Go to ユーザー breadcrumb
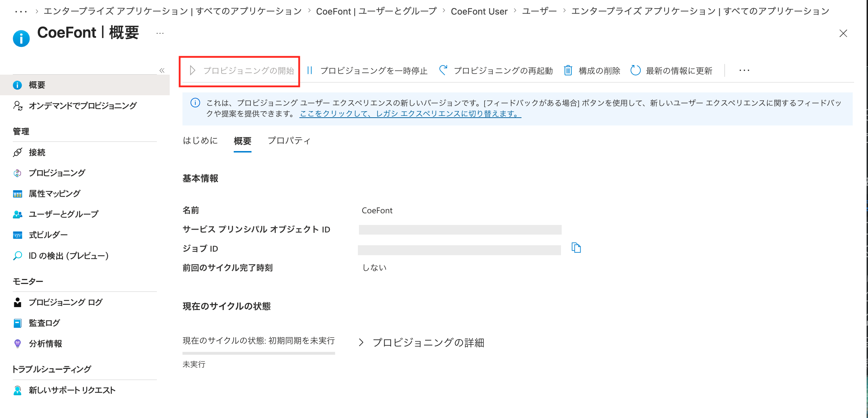868x418 pixels. coord(539,11)
